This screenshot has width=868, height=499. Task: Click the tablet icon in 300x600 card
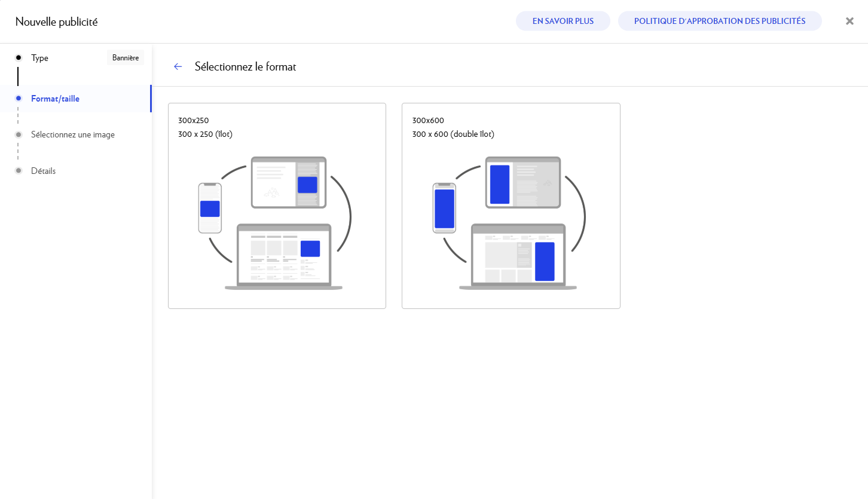(x=523, y=182)
